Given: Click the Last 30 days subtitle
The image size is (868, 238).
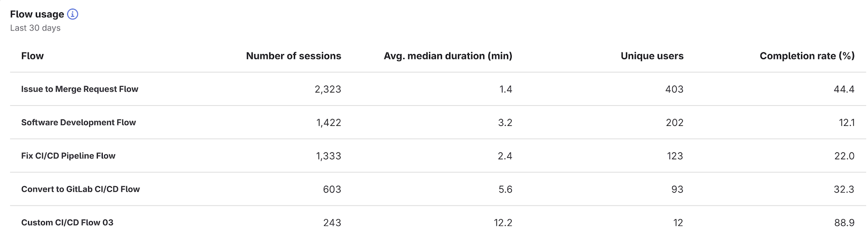Looking at the screenshot, I should pos(35,28).
